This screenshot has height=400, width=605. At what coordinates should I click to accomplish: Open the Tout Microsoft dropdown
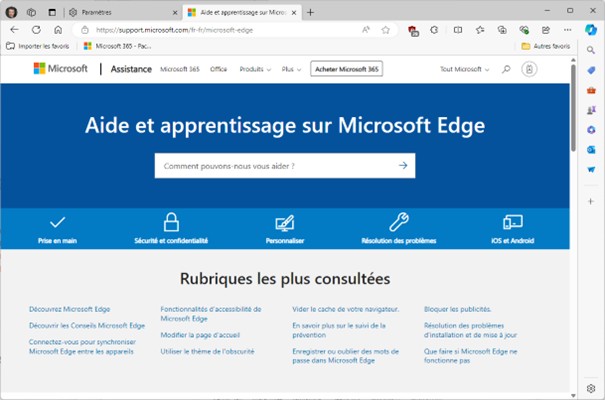point(465,69)
